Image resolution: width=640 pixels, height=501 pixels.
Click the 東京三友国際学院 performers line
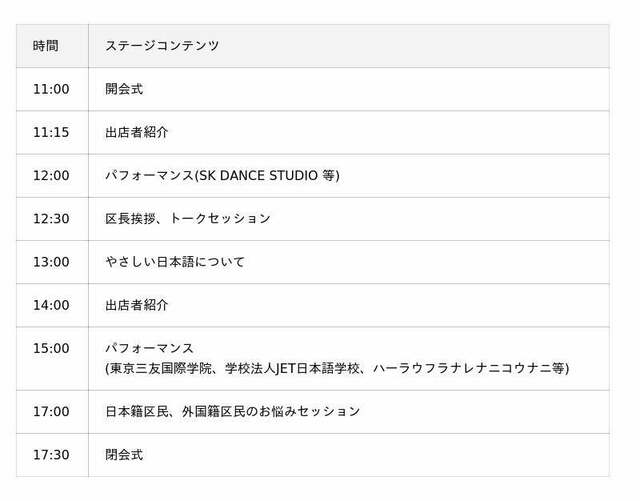click(x=337, y=368)
